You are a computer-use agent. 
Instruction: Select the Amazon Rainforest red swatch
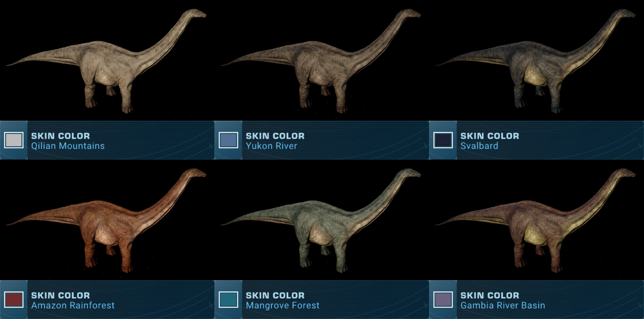[14, 300]
